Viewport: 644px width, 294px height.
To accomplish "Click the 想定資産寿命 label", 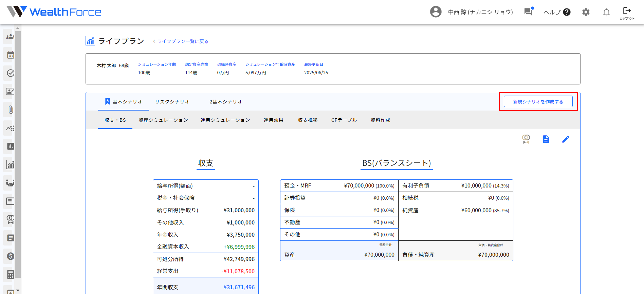I will pyautogui.click(x=197, y=64).
